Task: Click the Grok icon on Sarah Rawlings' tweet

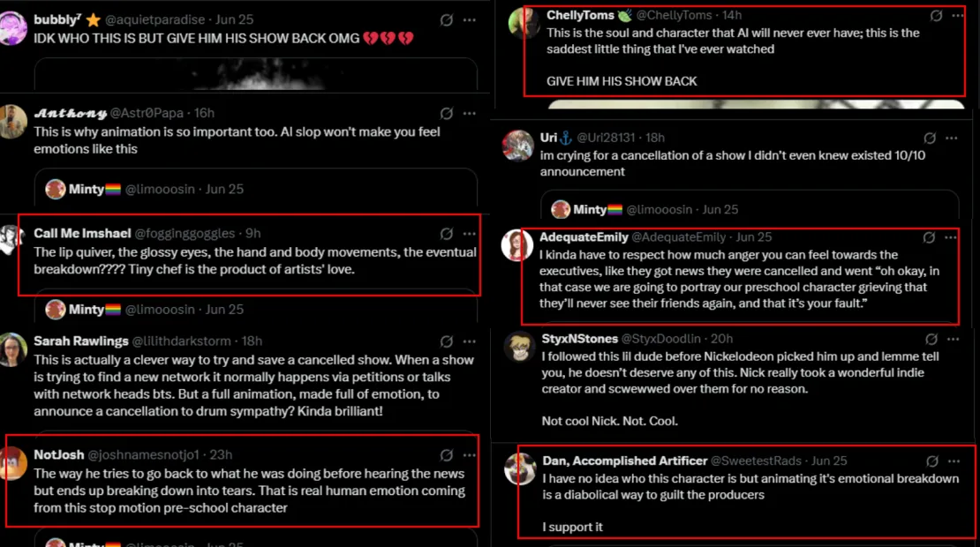Action: coord(447,341)
